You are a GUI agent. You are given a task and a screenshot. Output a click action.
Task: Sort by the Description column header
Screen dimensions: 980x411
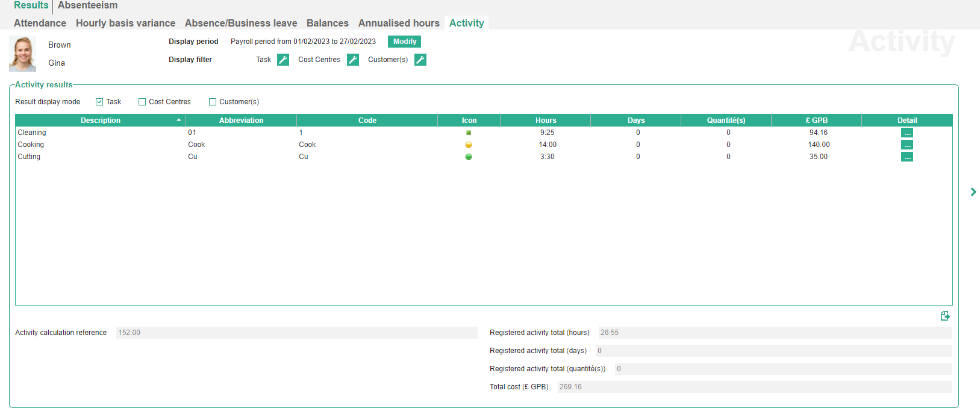point(101,121)
